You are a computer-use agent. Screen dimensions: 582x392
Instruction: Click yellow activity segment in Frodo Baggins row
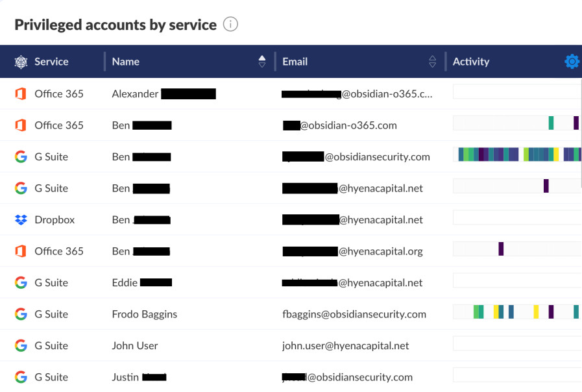[496, 312]
